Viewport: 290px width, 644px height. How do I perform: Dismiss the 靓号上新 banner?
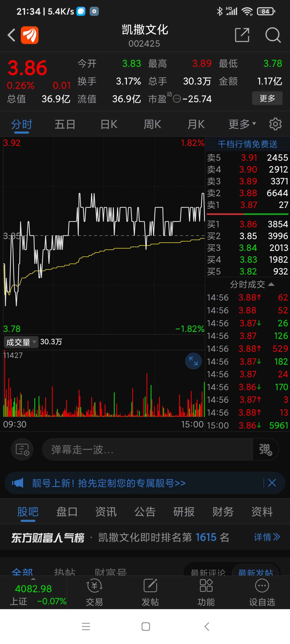pyautogui.click(x=272, y=483)
